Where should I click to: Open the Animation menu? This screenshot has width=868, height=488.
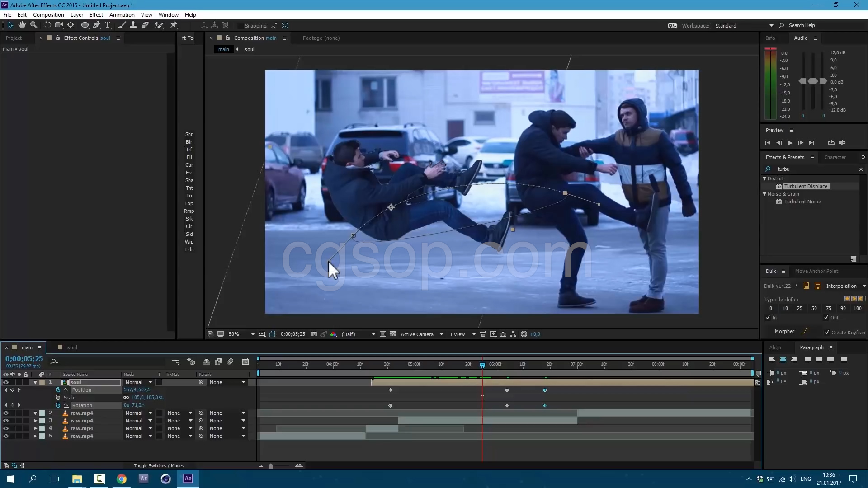(122, 15)
